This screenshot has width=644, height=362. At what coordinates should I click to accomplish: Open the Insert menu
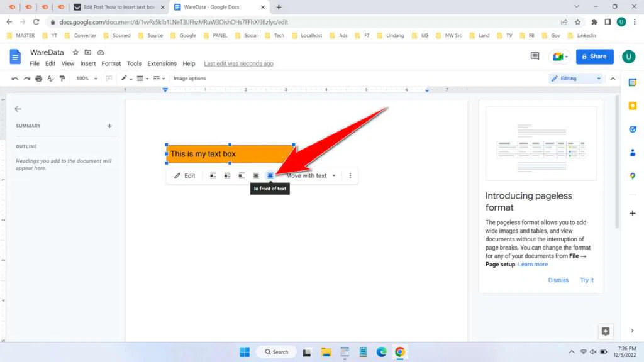[x=87, y=63]
